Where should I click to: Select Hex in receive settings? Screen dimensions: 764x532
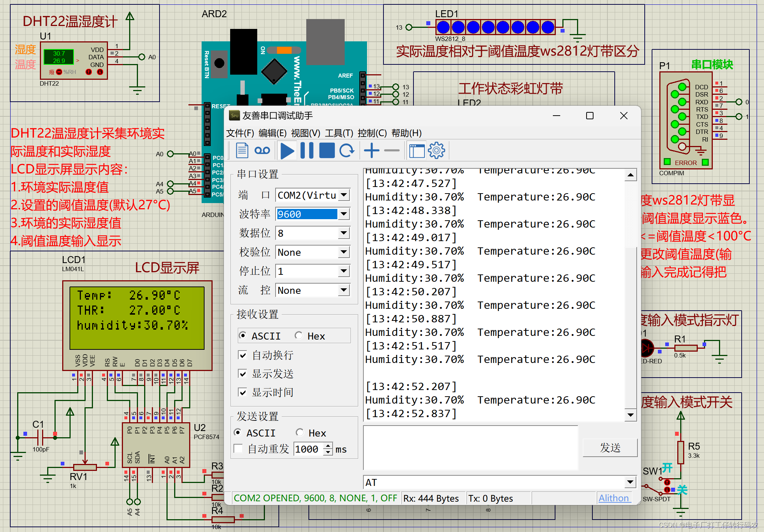[x=299, y=336]
